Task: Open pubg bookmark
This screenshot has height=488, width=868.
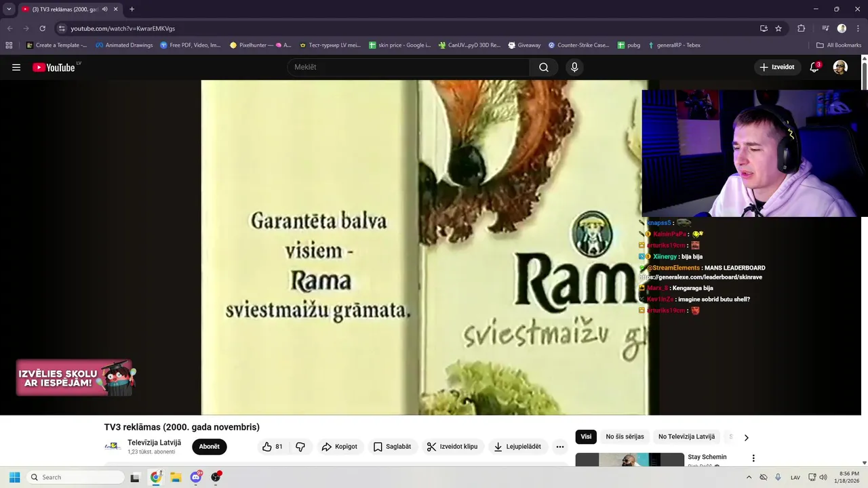Action: 629,45
